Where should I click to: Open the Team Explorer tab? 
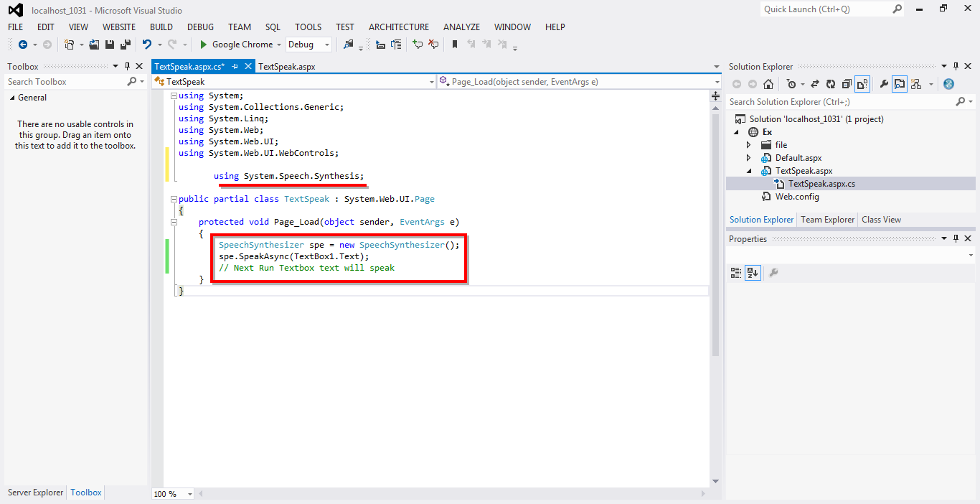pyautogui.click(x=826, y=220)
